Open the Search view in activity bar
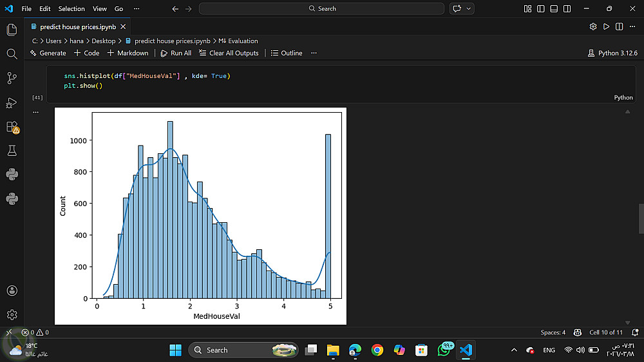Screen dimensions: 644x362 (x=12, y=54)
